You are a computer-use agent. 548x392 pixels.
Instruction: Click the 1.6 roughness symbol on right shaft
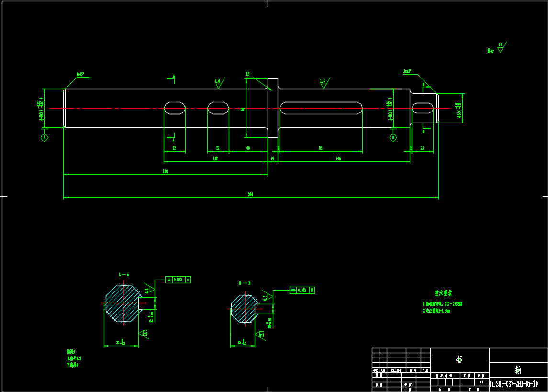tap(324, 83)
